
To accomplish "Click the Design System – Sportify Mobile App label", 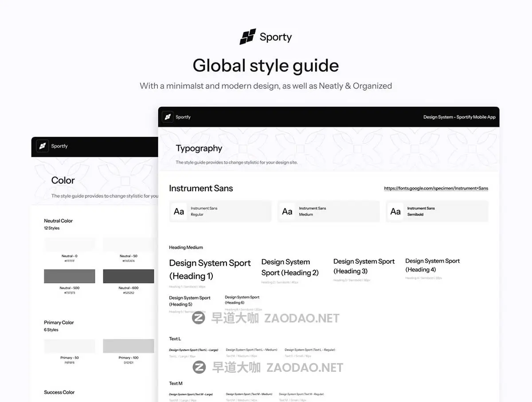I will pyautogui.click(x=460, y=117).
